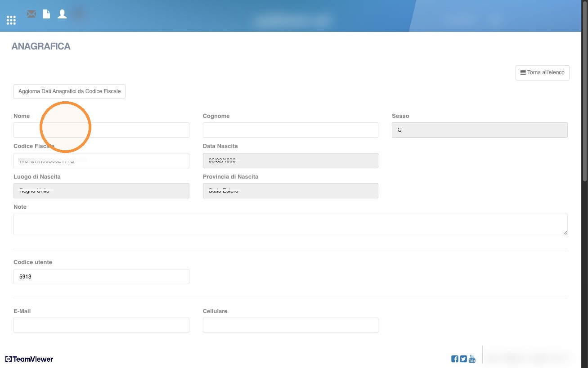
Task: Select the Codice utente field
Action: coord(101,277)
